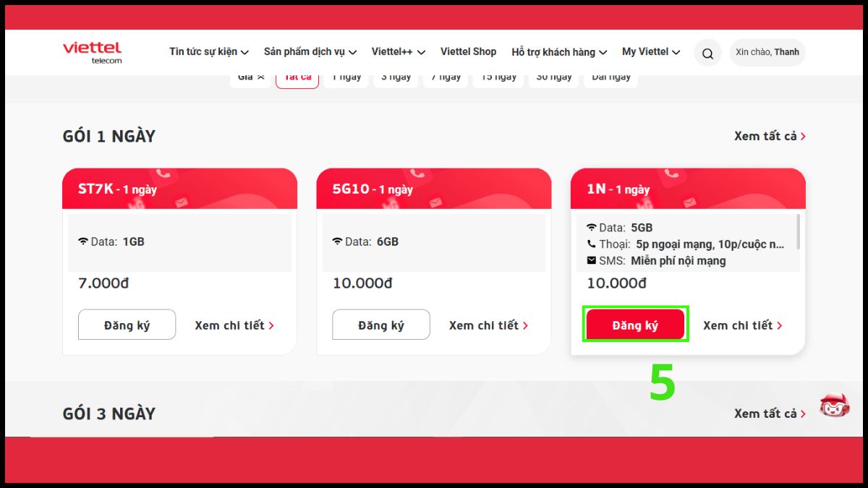The image size is (868, 488).
Task: Click the Miễn phí nội mạng text
Action: pos(678,260)
